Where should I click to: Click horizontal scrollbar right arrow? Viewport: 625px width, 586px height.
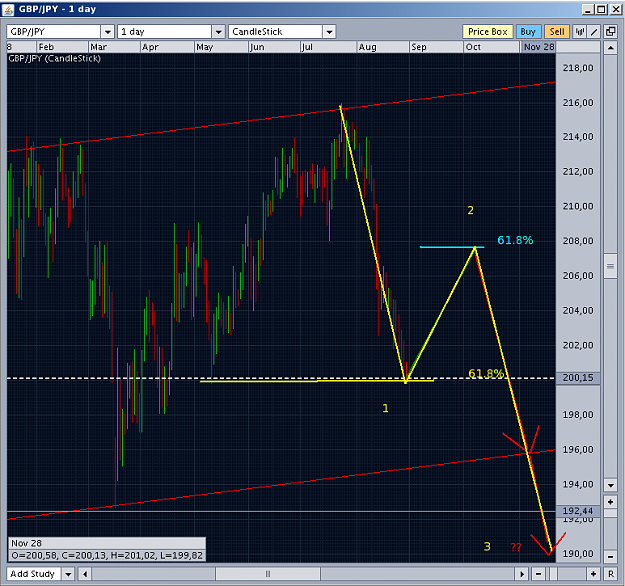pyautogui.click(x=522, y=574)
